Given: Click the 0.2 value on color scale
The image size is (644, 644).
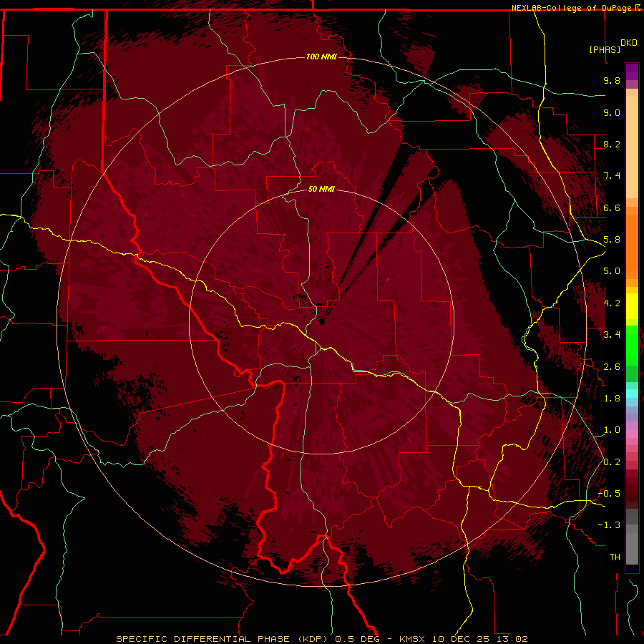Looking at the screenshot, I should [x=612, y=462].
